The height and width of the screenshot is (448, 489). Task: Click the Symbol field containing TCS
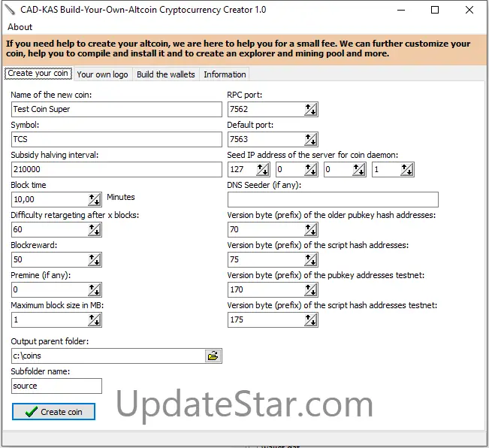coord(116,139)
